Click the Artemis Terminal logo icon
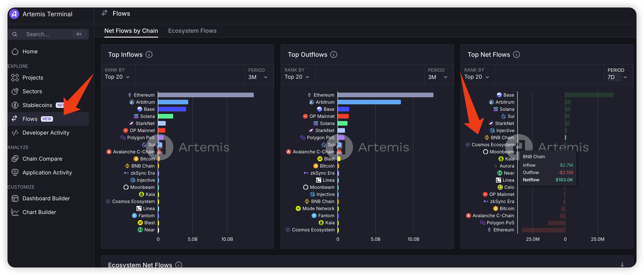Image resolution: width=644 pixels, height=275 pixels. tap(14, 14)
